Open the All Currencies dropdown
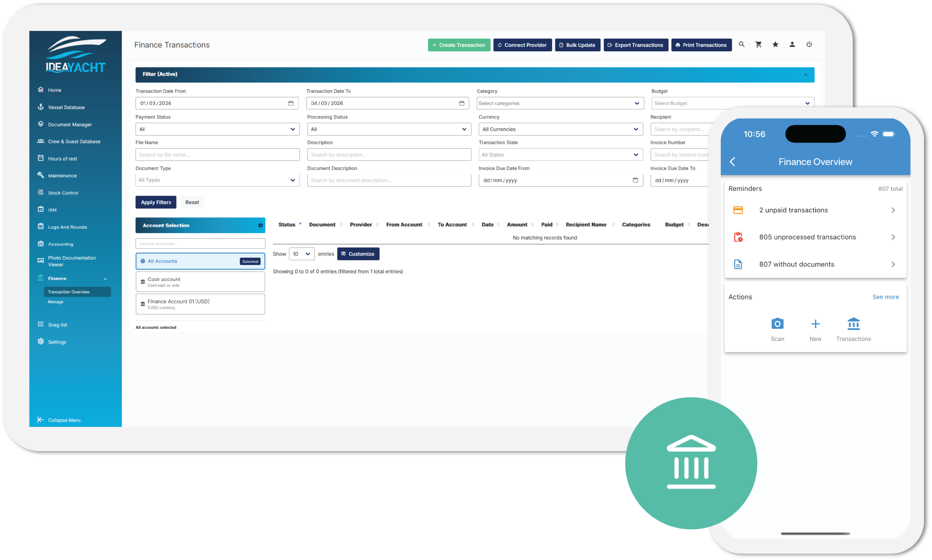Screen dimensions: 932x560 560,129
